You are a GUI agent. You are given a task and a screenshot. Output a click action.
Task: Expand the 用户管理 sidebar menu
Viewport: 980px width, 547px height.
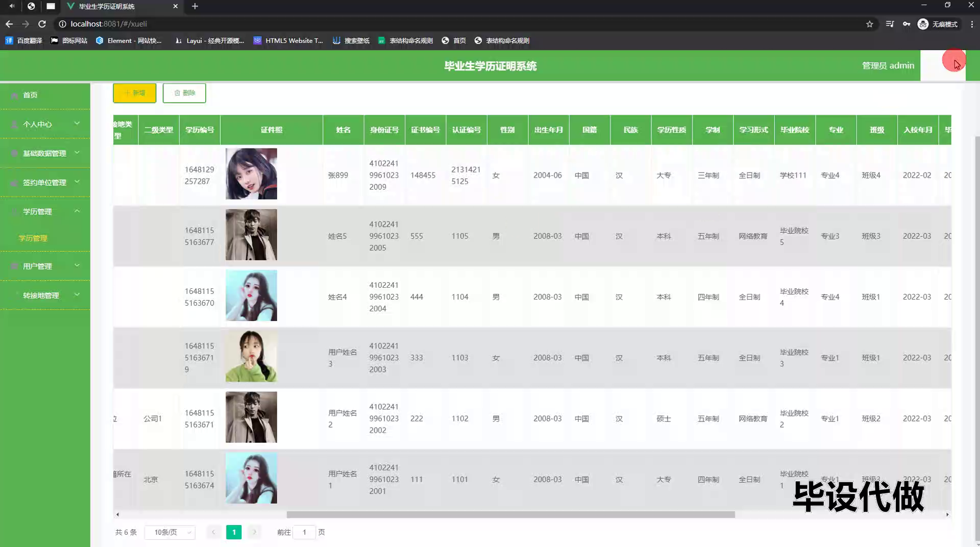(45, 266)
